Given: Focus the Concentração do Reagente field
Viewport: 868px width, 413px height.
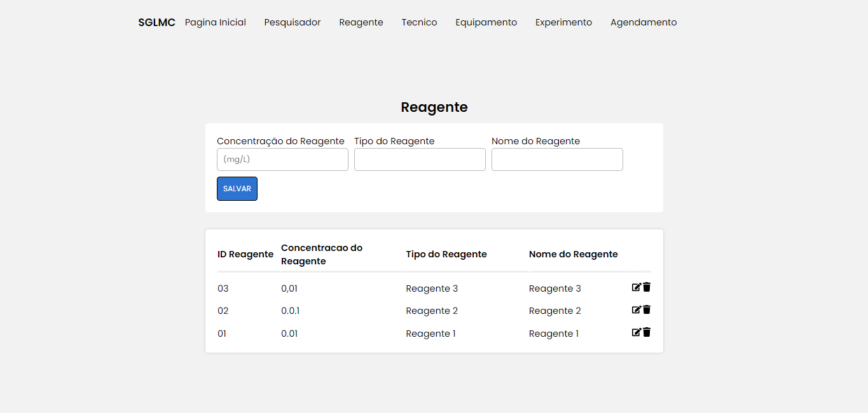Looking at the screenshot, I should (282, 159).
